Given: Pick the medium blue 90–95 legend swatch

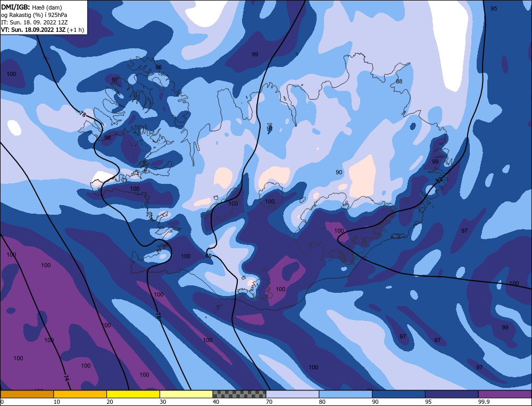Looking at the screenshot, I should point(398,394).
